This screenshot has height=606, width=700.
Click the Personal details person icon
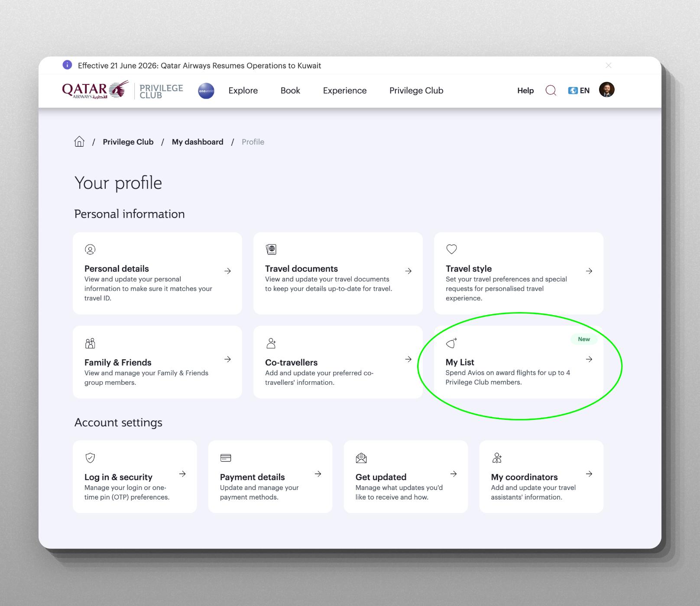click(x=90, y=249)
